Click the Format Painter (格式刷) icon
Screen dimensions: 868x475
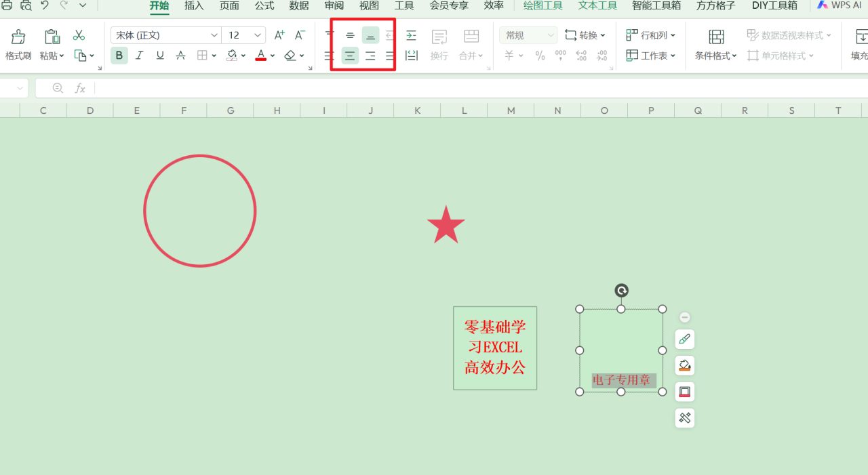point(18,37)
